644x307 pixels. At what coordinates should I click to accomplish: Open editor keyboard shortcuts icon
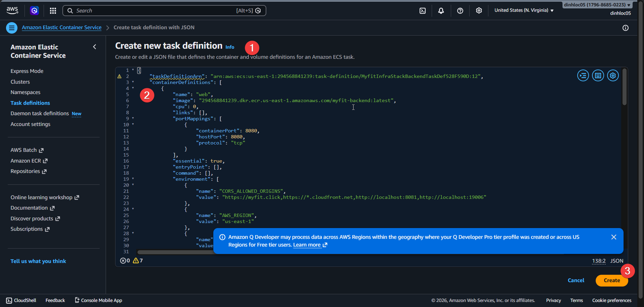[598, 76]
